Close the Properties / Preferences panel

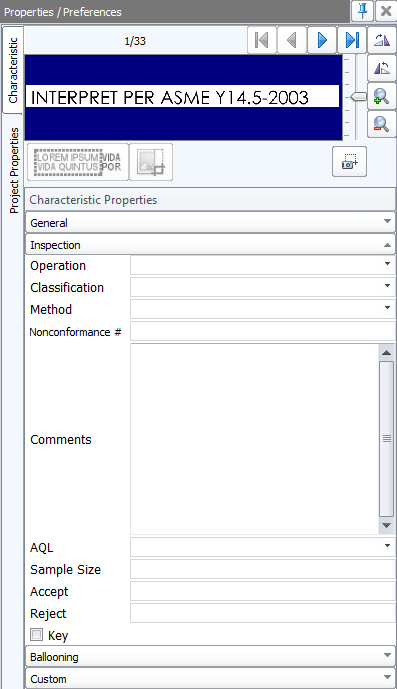tap(386, 11)
